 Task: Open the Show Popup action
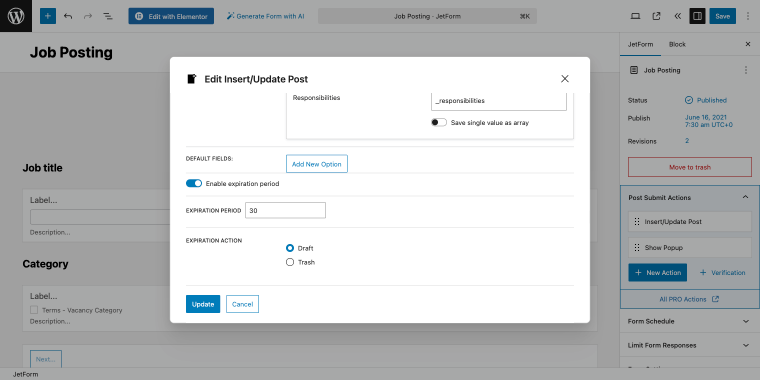tap(690, 248)
